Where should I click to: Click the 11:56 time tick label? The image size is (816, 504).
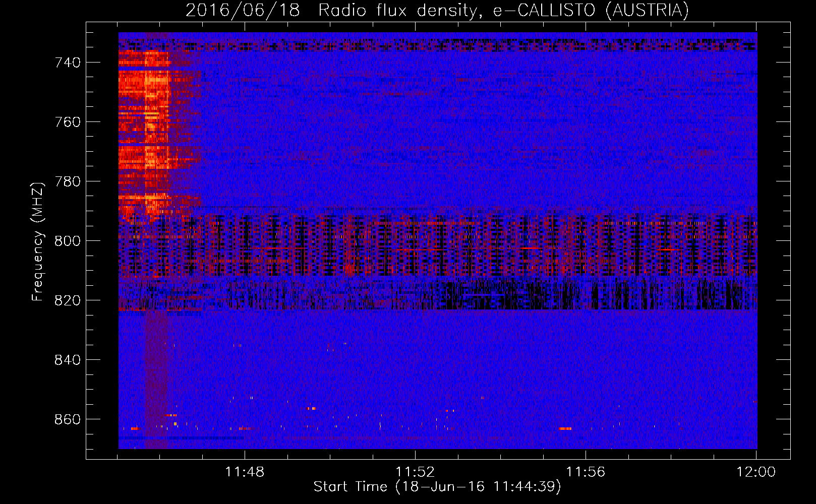click(x=586, y=472)
